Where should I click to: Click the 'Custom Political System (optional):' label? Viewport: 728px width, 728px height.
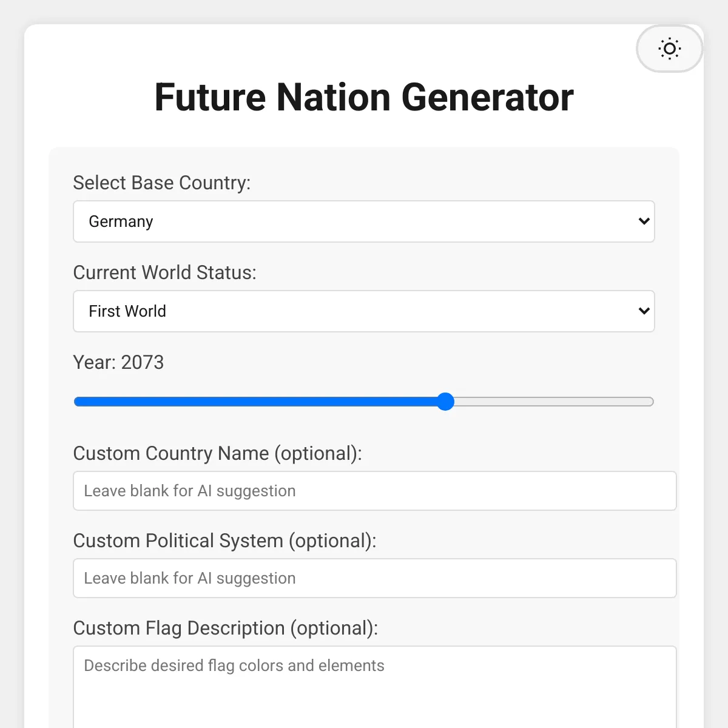click(x=225, y=541)
